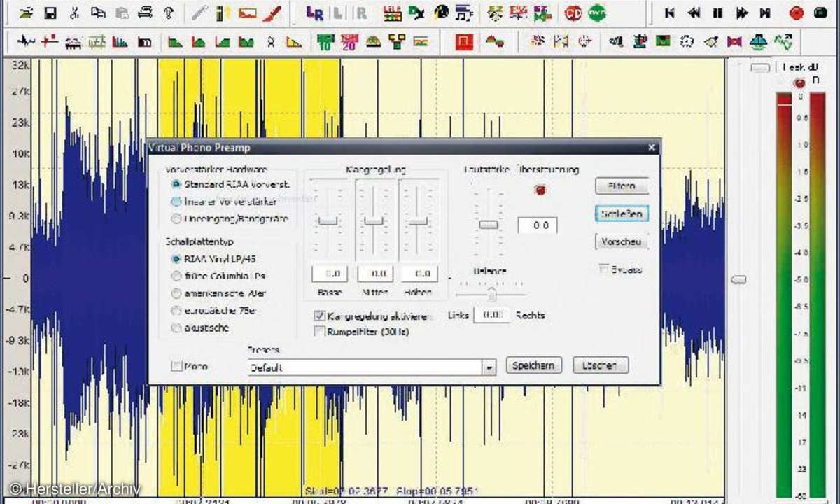Open help via the question mark icon
This screenshot has height=504, width=840.
click(x=168, y=13)
